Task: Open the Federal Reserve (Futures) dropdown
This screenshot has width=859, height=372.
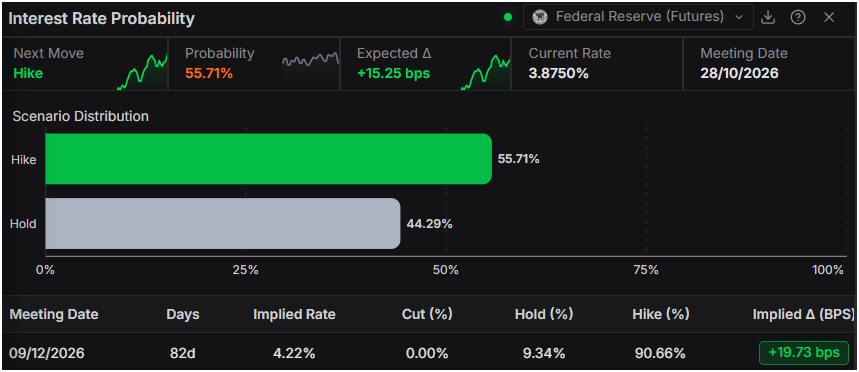Action: coord(638,17)
